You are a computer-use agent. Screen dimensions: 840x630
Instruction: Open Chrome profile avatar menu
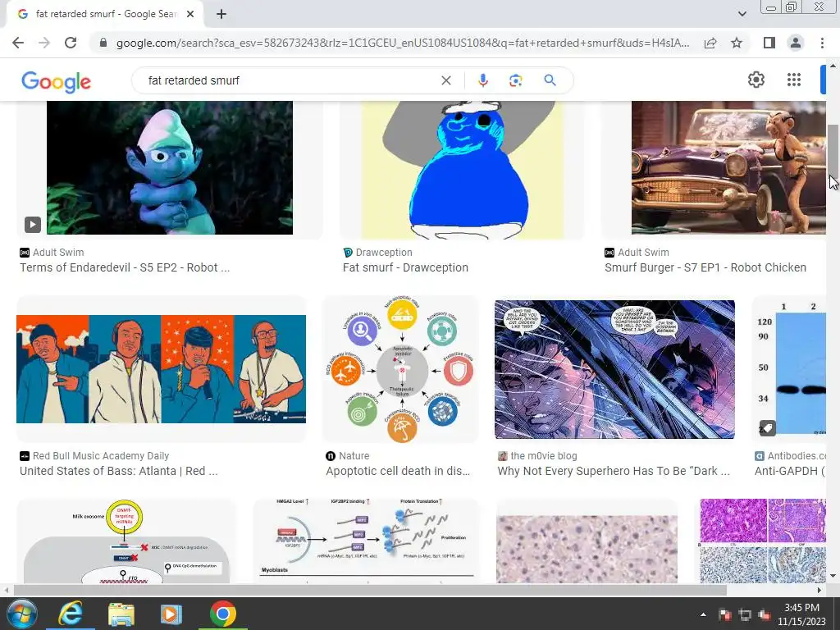tap(796, 43)
